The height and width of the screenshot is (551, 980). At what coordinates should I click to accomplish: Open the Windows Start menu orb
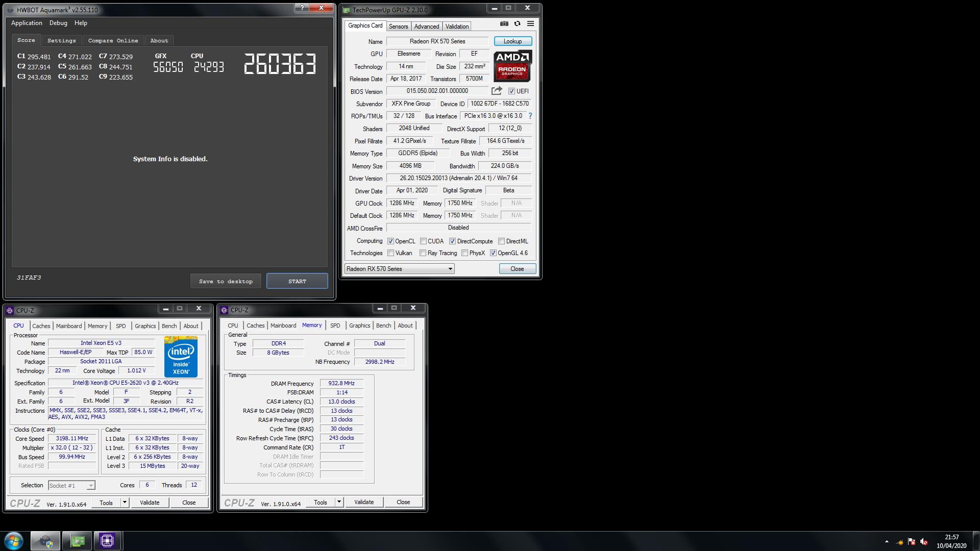14,541
